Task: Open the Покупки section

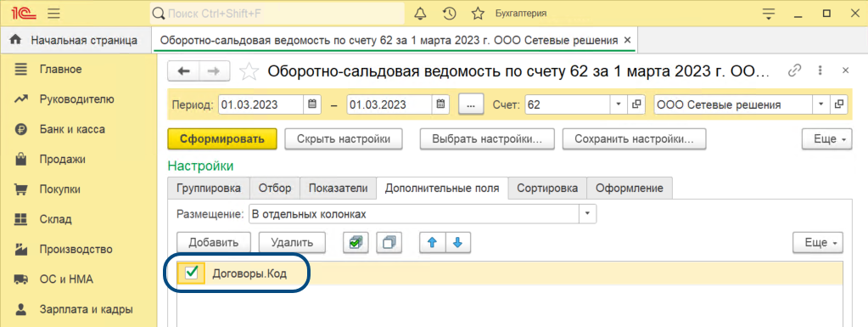Action: pos(59,189)
